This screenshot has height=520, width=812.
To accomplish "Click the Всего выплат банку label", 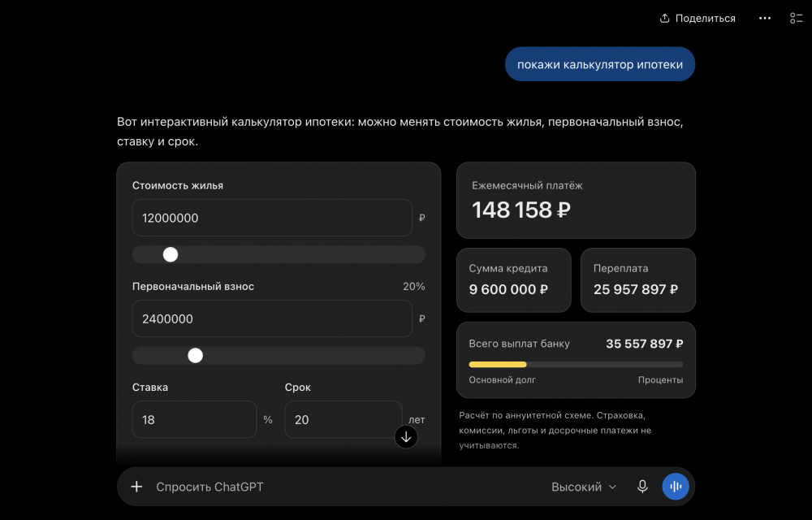I will 519,344.
